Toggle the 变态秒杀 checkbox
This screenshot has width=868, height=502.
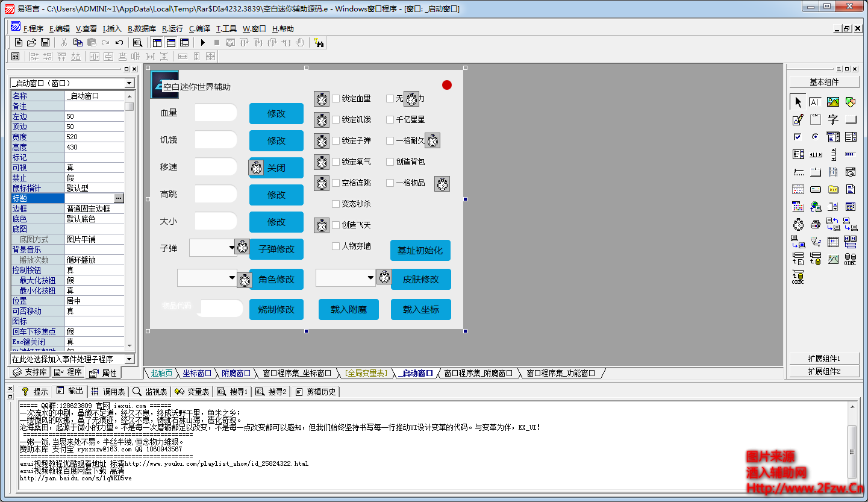tap(336, 204)
